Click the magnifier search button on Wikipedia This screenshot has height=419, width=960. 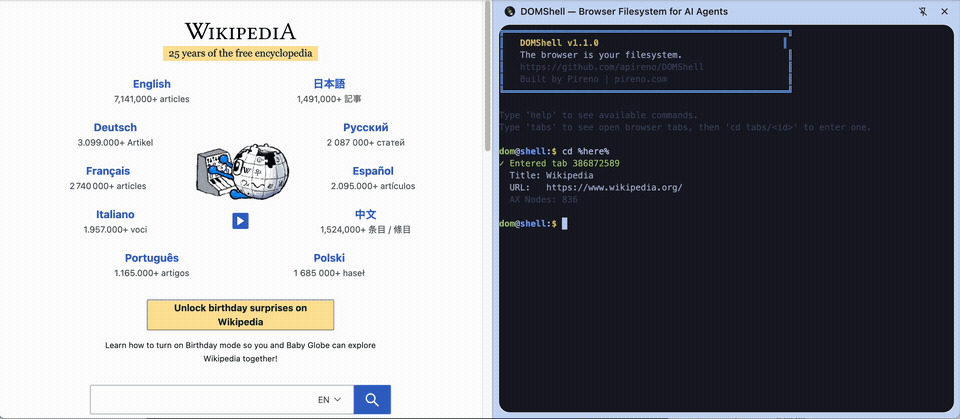click(x=372, y=399)
